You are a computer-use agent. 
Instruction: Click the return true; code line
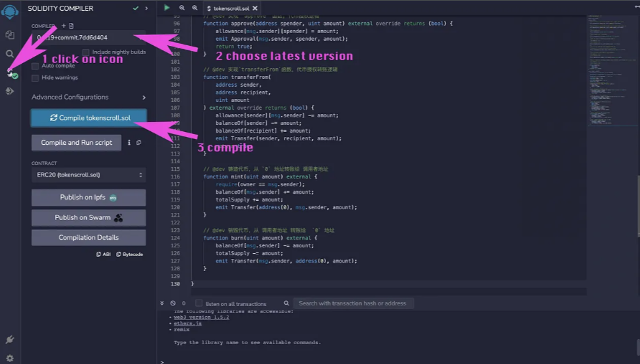coord(234,47)
